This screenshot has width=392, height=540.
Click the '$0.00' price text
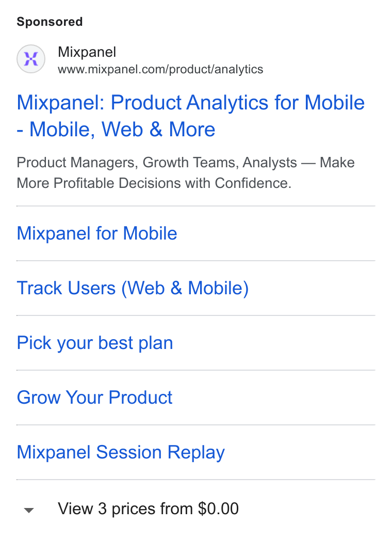click(x=218, y=509)
